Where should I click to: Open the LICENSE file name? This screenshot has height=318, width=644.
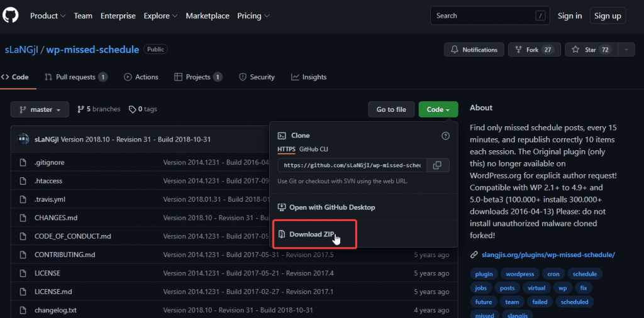(47, 273)
